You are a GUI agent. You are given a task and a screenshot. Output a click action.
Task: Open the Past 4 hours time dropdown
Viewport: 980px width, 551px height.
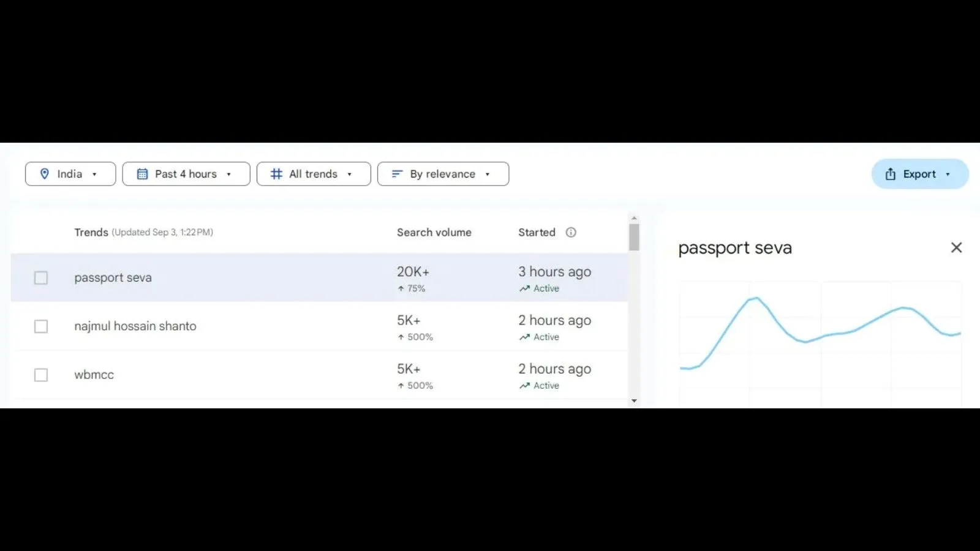[186, 174]
